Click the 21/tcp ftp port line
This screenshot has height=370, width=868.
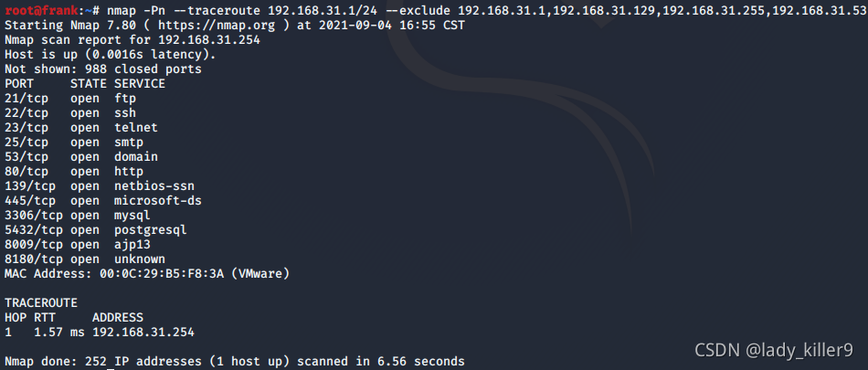(x=70, y=98)
